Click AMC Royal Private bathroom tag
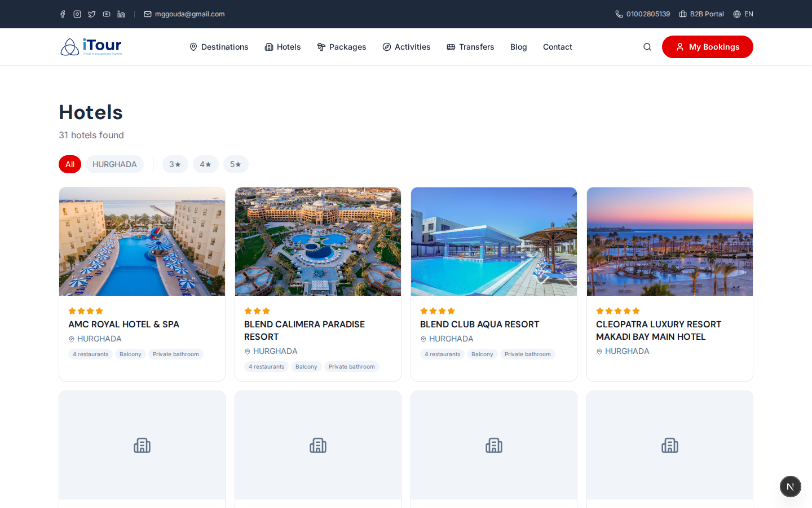The image size is (812, 508). point(176,354)
